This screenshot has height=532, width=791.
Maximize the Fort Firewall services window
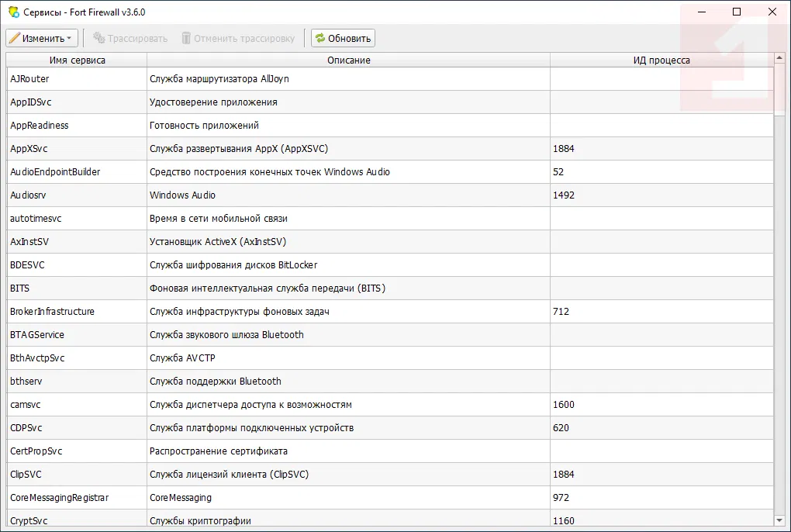[737, 12]
